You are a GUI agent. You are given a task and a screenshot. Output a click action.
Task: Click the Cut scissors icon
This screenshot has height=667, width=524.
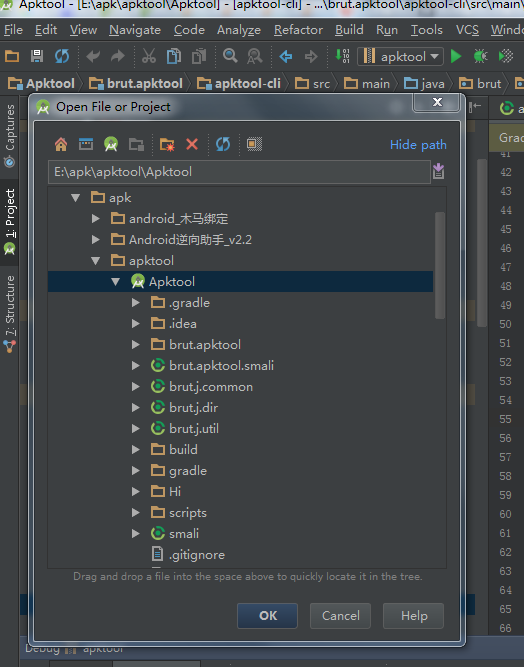click(148, 56)
